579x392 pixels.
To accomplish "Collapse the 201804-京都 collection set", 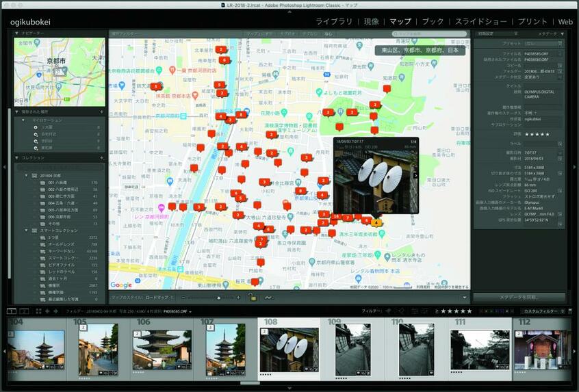I will (27, 175).
